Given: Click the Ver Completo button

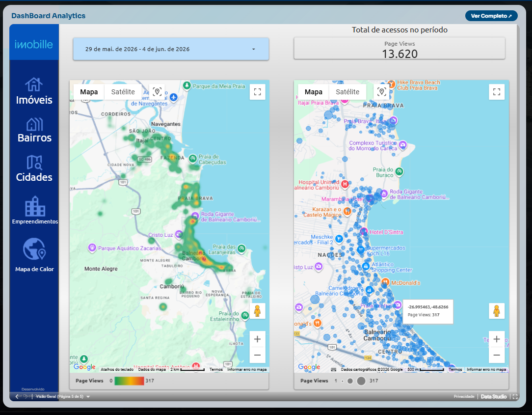Looking at the screenshot, I should point(491,16).
